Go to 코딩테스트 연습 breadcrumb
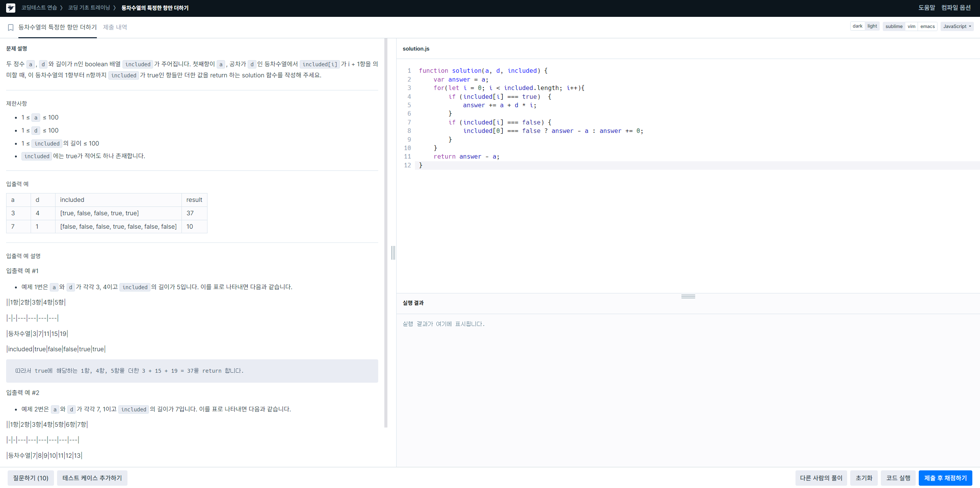The width and height of the screenshot is (980, 488). click(x=39, y=8)
